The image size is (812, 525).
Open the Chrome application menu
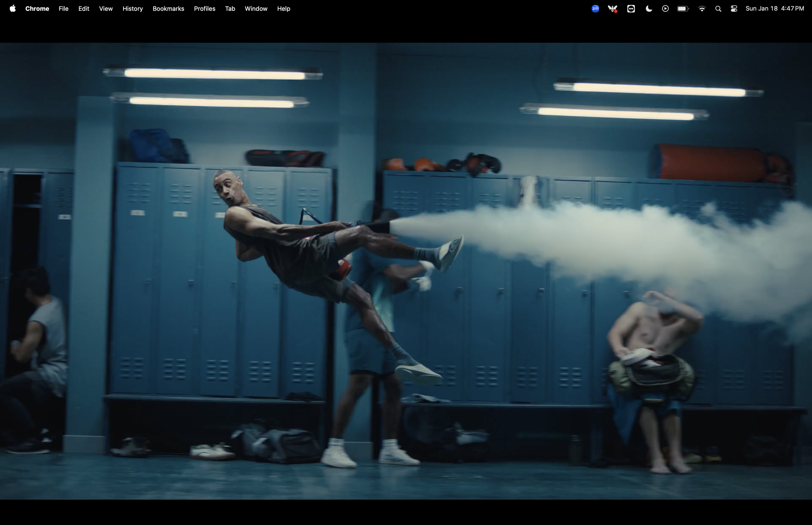(37, 8)
